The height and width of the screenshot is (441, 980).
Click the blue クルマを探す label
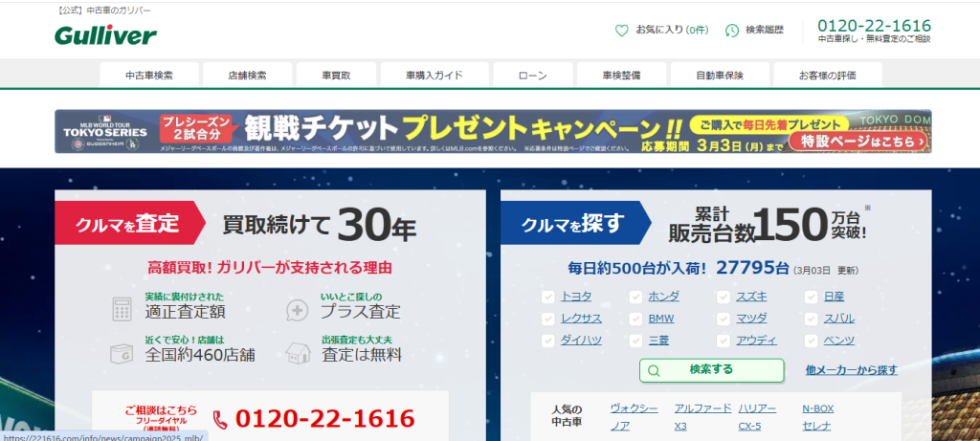click(x=575, y=223)
